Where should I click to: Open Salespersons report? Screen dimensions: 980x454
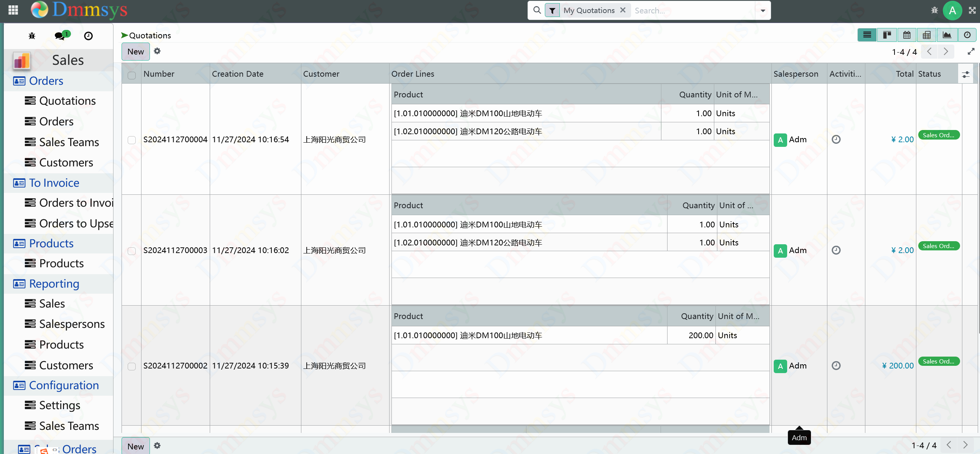[64, 324]
